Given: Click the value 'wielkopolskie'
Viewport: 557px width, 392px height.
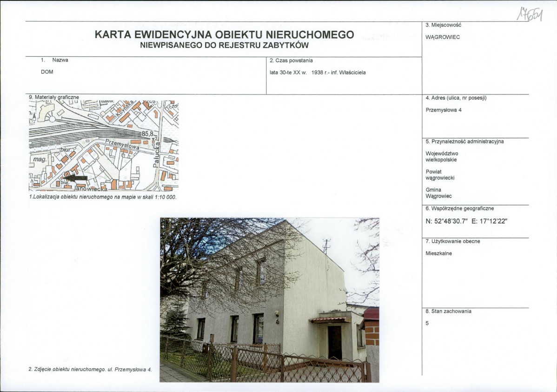Looking at the screenshot, I should pos(441,159).
